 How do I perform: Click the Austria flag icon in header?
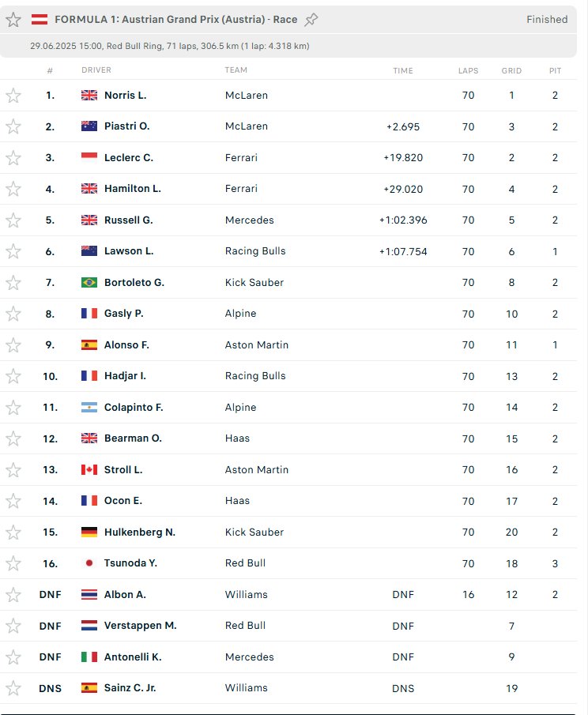40,20
